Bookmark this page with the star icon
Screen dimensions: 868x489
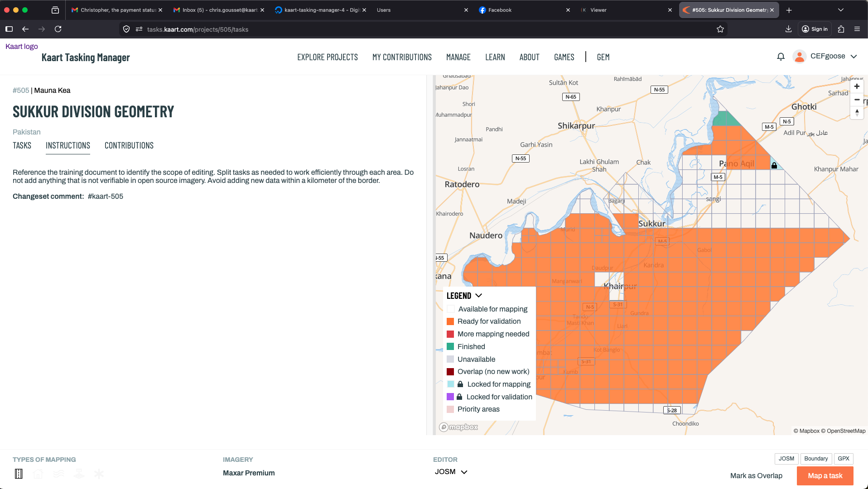click(x=720, y=29)
